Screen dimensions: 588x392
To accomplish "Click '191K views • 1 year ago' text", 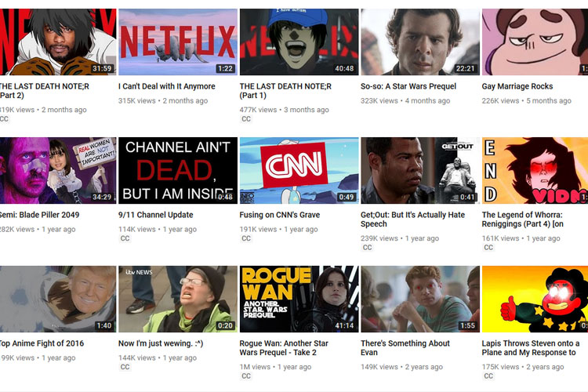I will pos(278,229).
